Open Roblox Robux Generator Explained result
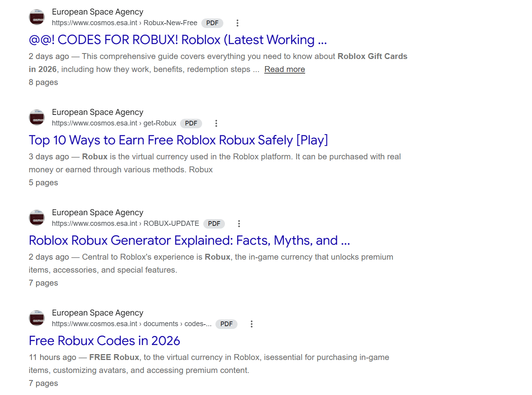The width and height of the screenshot is (532, 395). tap(189, 240)
